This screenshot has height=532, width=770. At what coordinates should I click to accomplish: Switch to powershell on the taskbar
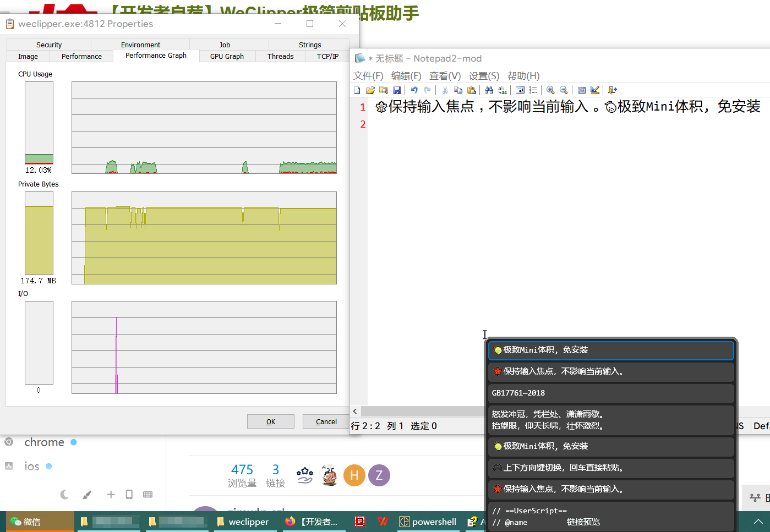(428, 522)
